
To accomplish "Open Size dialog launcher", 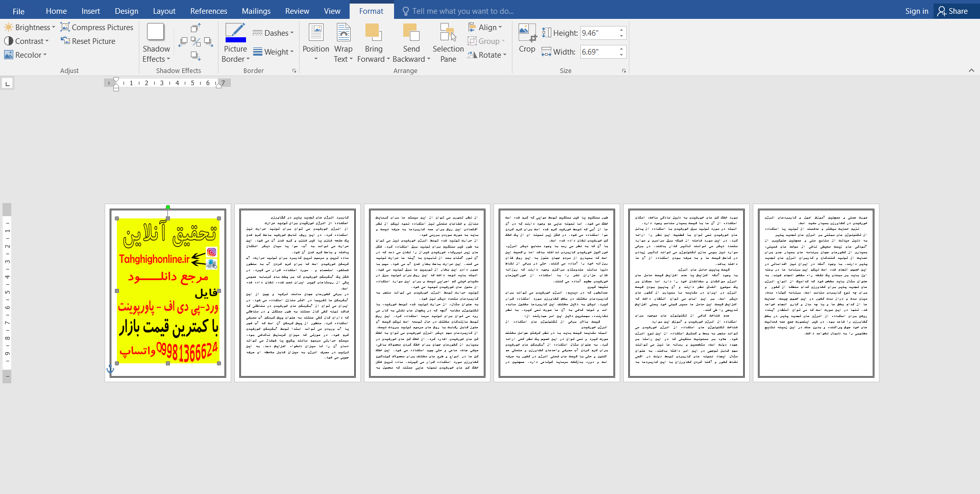I will click(x=624, y=71).
